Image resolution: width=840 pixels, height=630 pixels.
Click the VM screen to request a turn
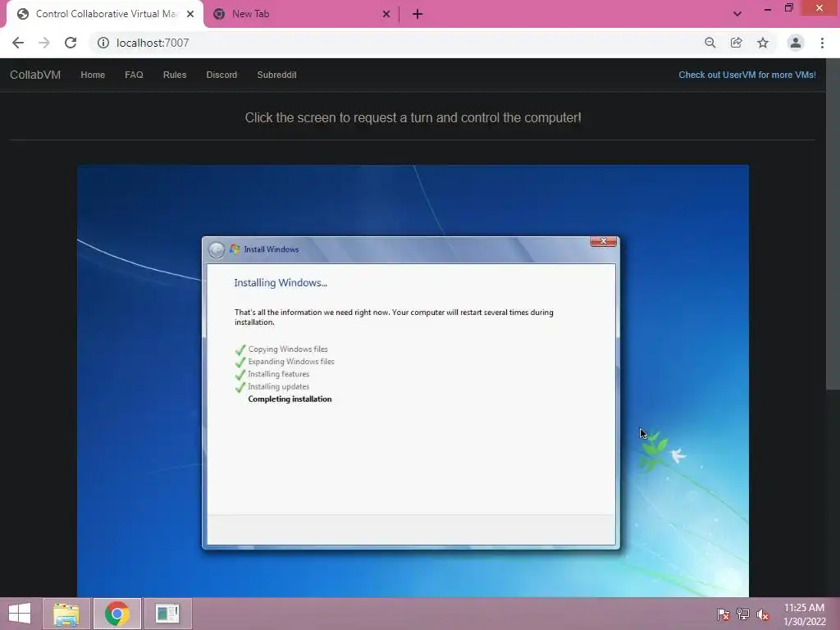[x=413, y=381]
